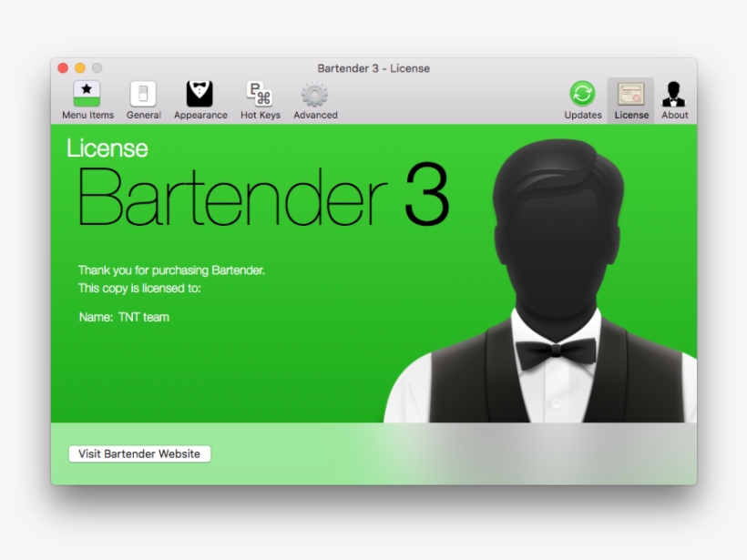
Task: Select the License certificate icon
Action: coord(630,93)
